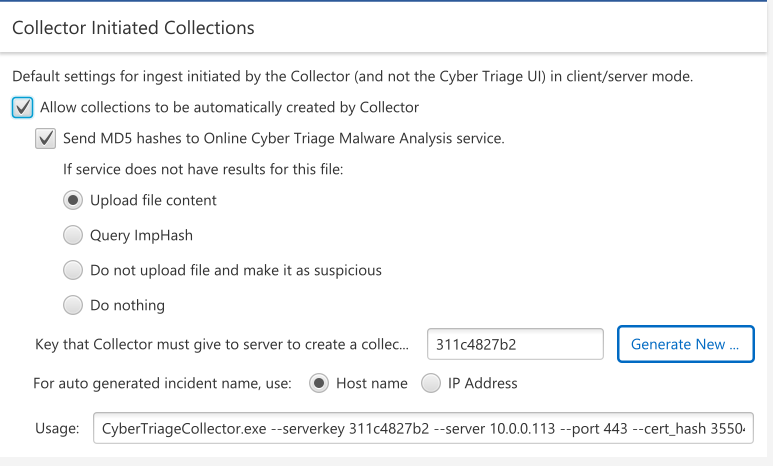The width and height of the screenshot is (773, 466).
Task: Click the 'Key that Collector must give' label
Action: click(221, 345)
